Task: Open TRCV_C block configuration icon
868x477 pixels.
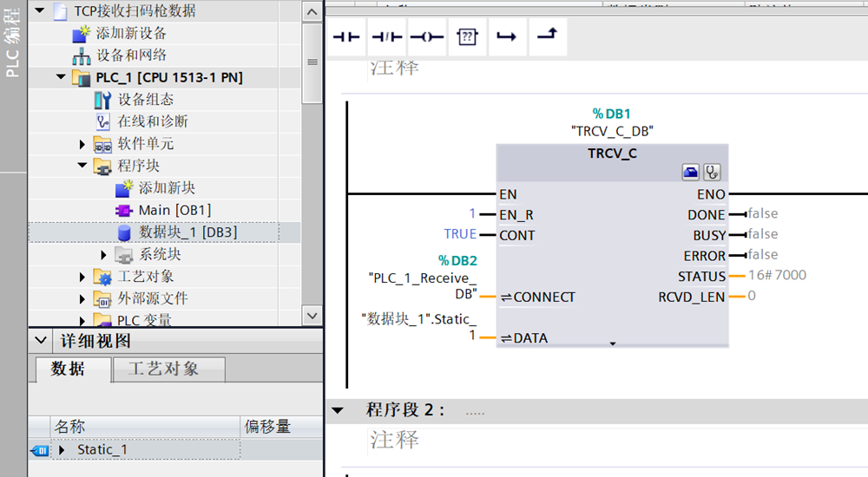Action: pos(691,172)
